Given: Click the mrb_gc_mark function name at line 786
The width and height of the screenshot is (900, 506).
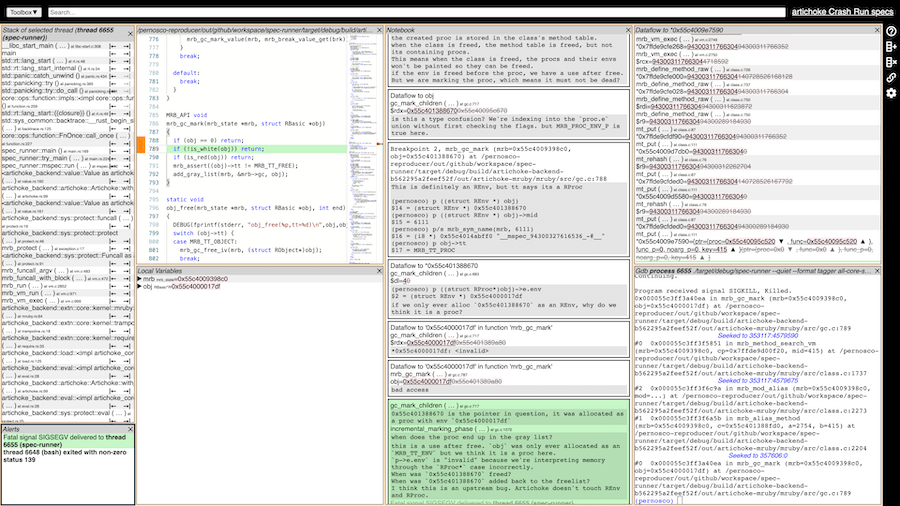Looking at the screenshot, I should pyautogui.click(x=183, y=123).
